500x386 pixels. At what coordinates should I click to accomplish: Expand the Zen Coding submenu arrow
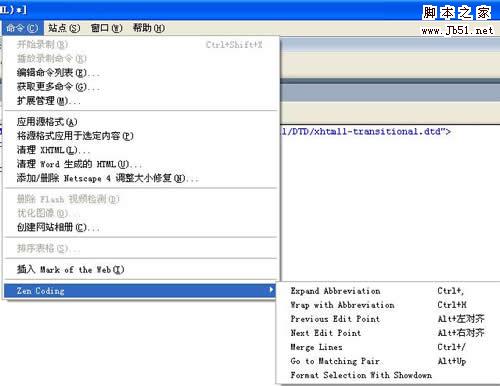tap(271, 290)
